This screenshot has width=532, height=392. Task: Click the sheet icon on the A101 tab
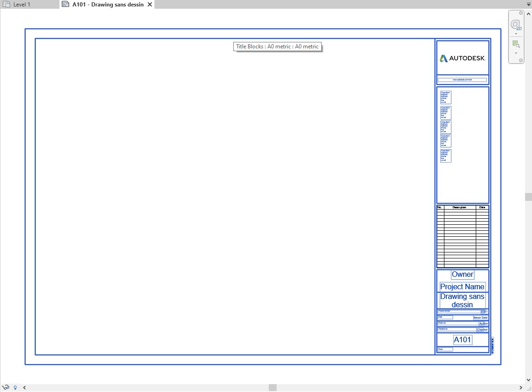pyautogui.click(x=65, y=4)
